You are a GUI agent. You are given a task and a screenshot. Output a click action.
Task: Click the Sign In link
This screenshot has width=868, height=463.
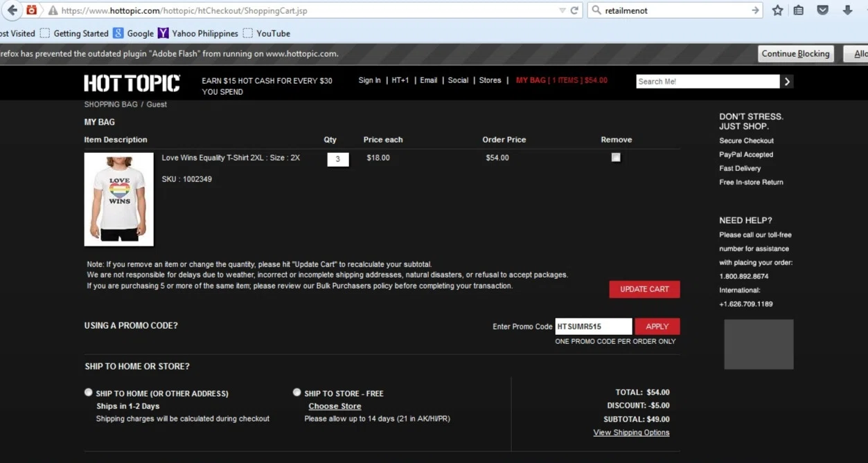tap(369, 80)
